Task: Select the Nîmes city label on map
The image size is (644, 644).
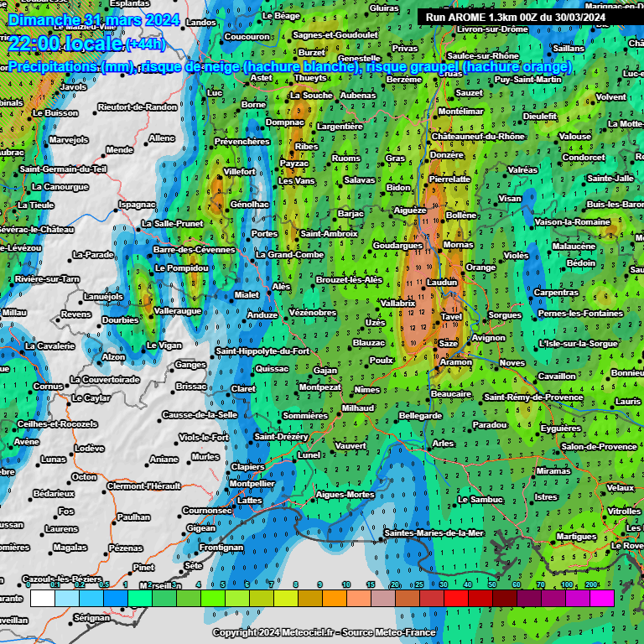Action: [366, 390]
